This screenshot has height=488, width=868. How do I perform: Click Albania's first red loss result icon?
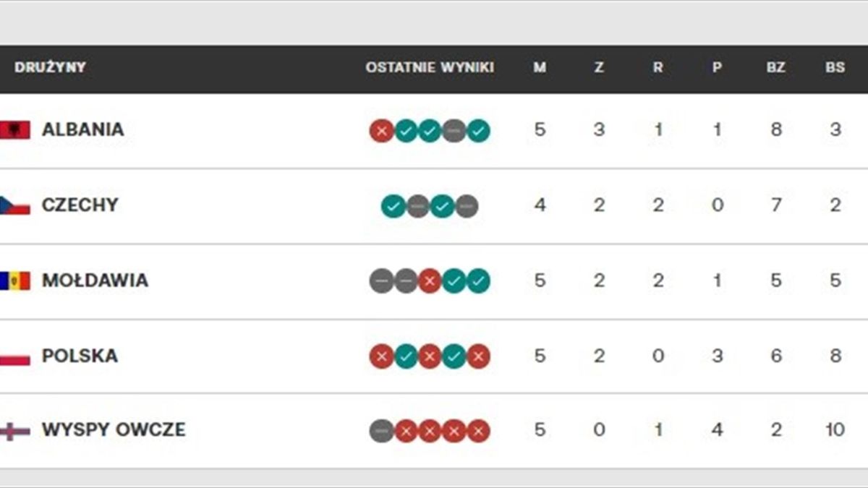(x=381, y=131)
